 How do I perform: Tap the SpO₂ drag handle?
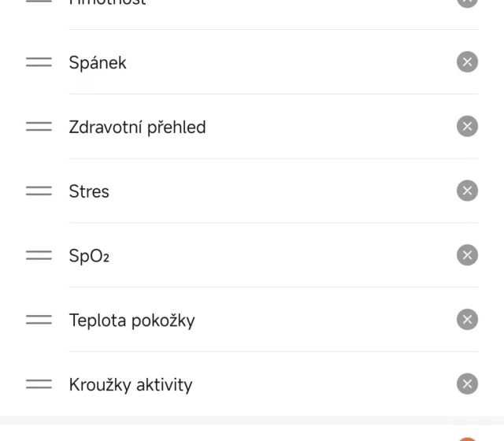tap(39, 255)
